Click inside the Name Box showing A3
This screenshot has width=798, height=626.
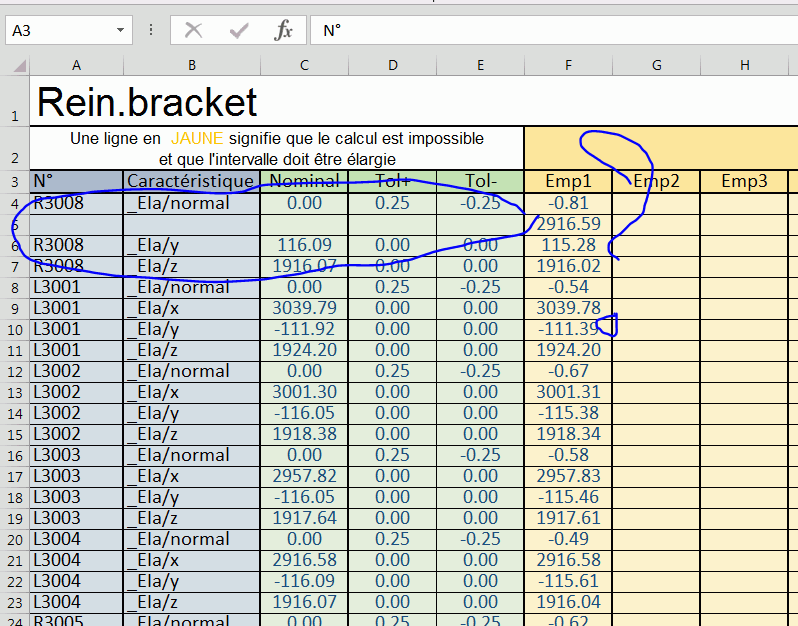(60, 30)
